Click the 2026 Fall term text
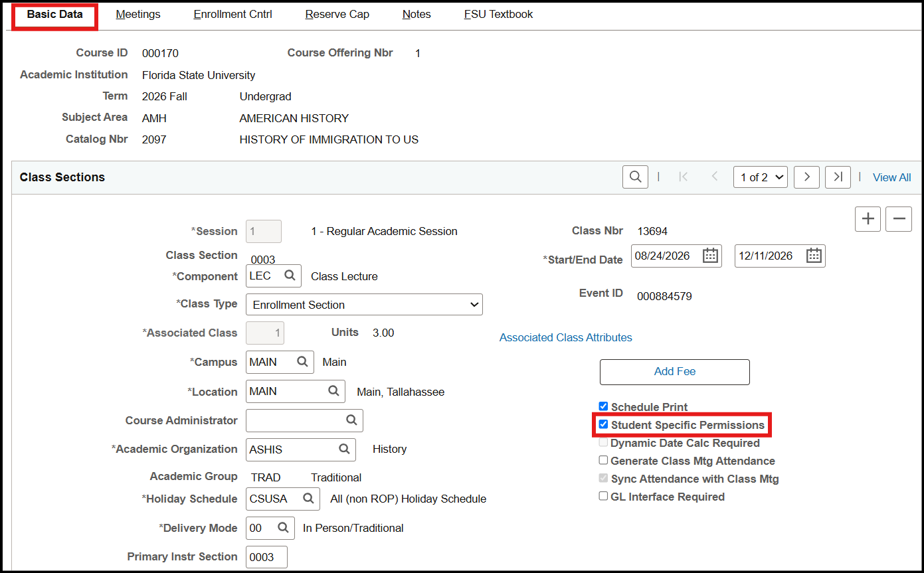Screen dimensions: 924x573 (165, 96)
